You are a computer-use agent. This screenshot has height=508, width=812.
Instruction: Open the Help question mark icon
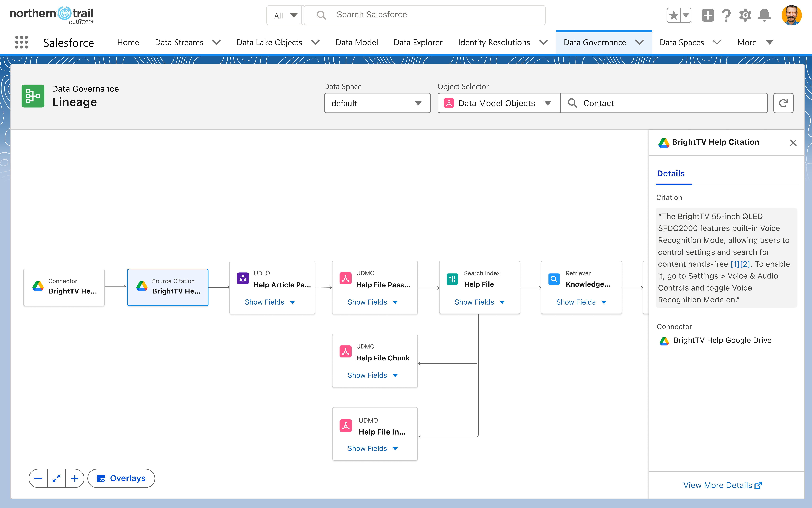click(x=726, y=15)
